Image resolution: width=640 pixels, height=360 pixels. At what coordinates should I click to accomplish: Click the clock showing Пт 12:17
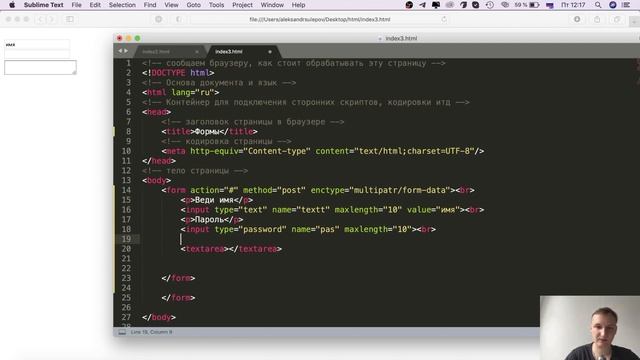click(573, 5)
